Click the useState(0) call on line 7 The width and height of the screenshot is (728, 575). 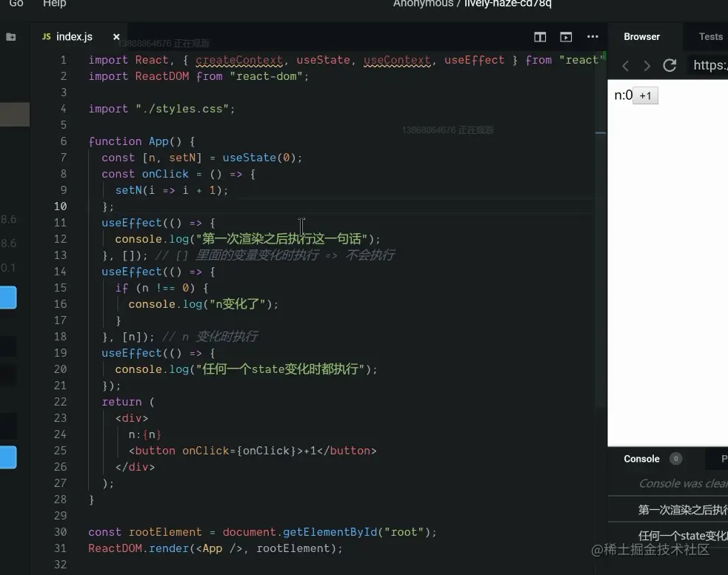259,158
